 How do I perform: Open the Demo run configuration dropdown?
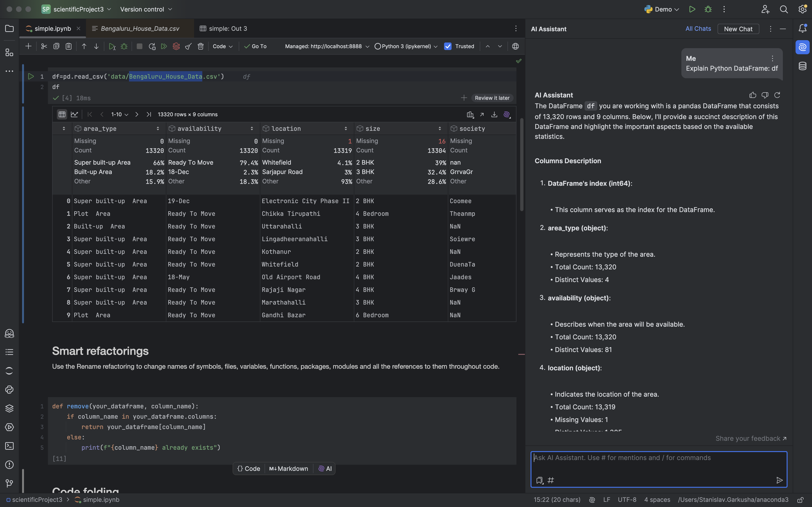pyautogui.click(x=661, y=9)
